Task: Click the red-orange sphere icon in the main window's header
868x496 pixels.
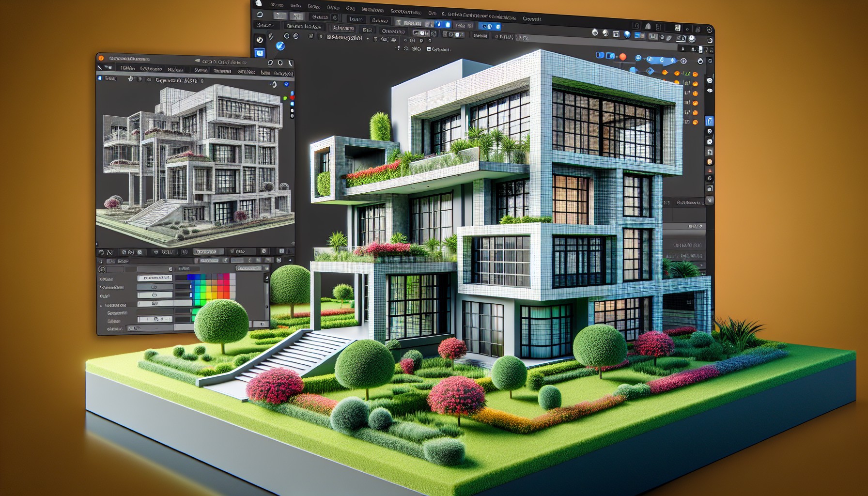Action: pyautogui.click(x=623, y=57)
